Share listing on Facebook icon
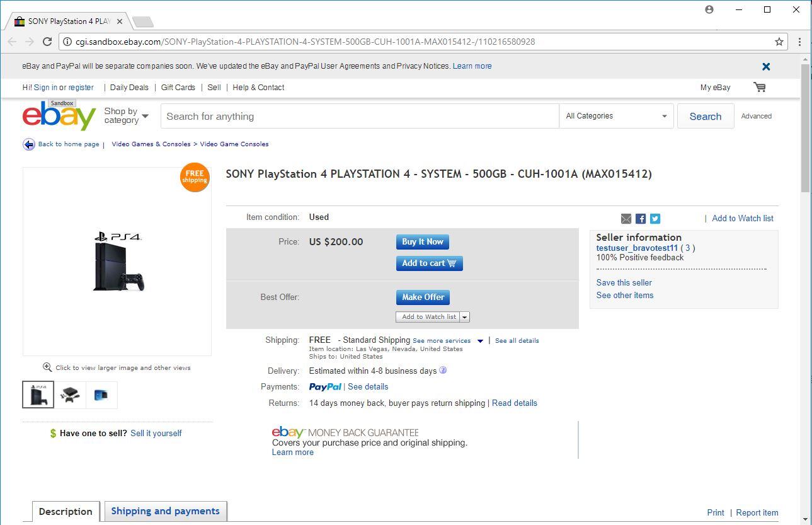This screenshot has height=525, width=812. pos(641,219)
